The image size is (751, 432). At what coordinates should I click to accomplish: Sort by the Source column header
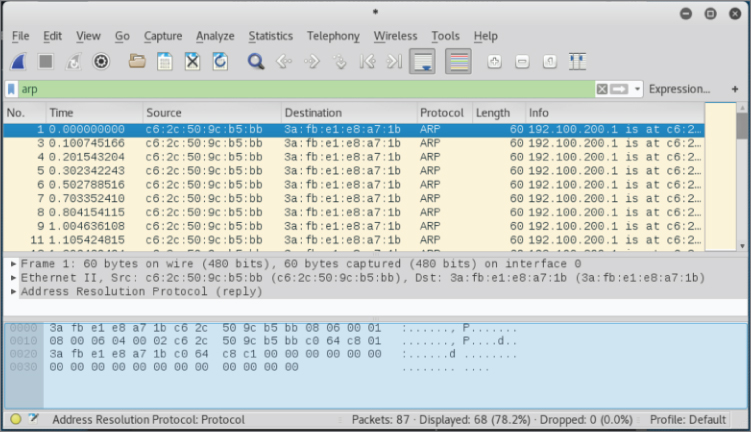coord(212,113)
